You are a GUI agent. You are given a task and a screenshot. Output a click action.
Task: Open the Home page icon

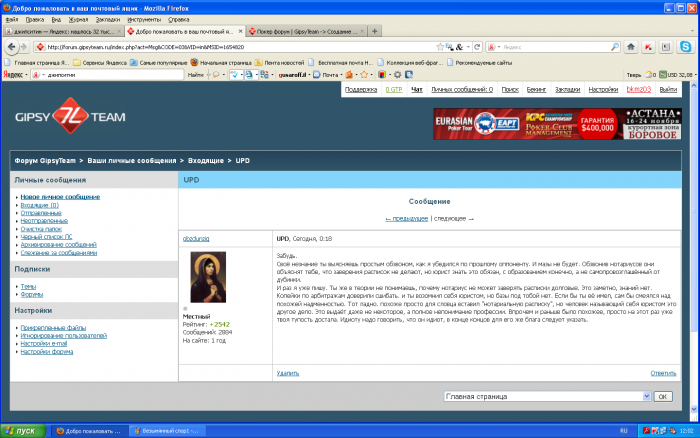(x=631, y=47)
